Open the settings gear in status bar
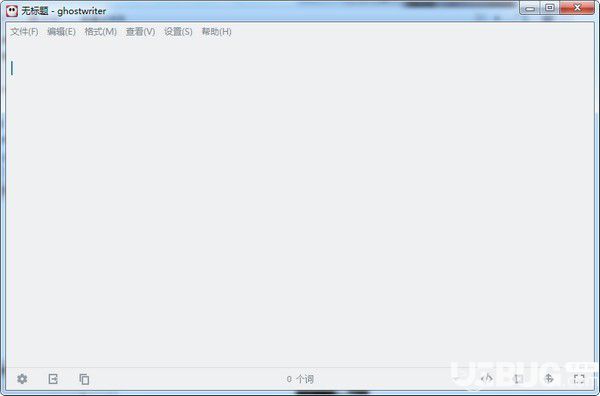This screenshot has height=396, width=600. 22,379
